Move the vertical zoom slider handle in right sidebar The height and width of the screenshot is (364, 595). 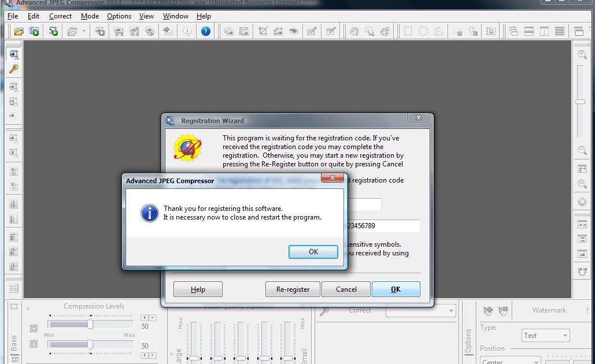click(x=580, y=102)
